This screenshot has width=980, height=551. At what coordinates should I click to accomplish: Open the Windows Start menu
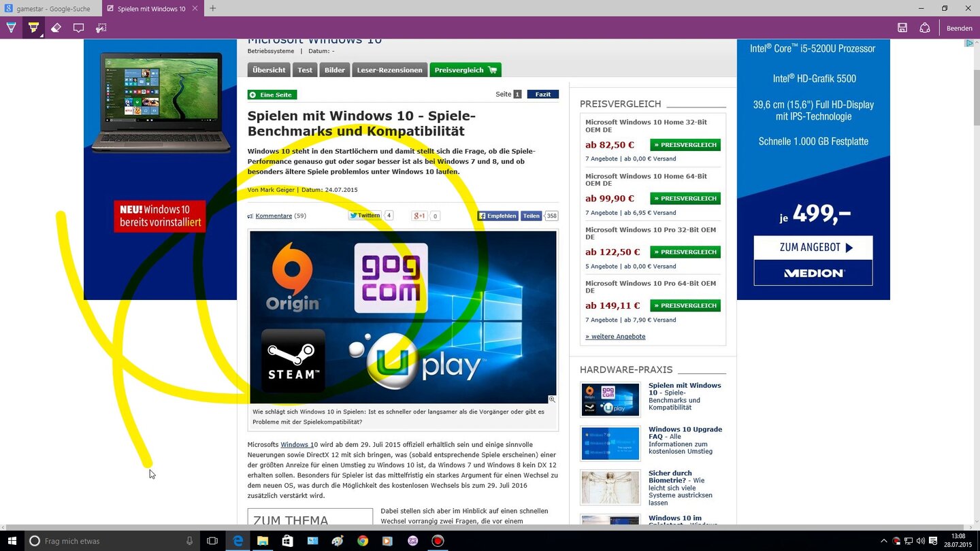[x=11, y=541]
